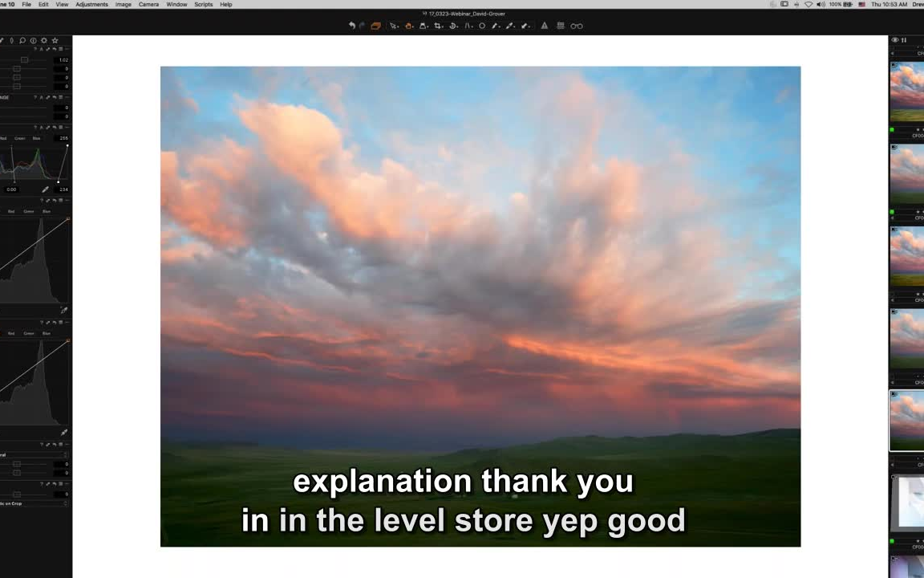Viewport: 924px width, 578px height.
Task: Switch Levels to the Green channel
Action: tap(19, 138)
